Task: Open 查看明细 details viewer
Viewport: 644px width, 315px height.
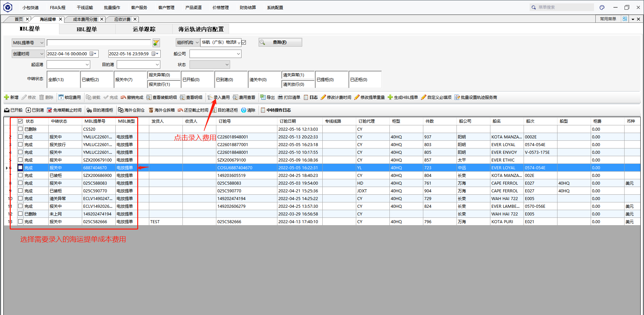Action: [191, 97]
